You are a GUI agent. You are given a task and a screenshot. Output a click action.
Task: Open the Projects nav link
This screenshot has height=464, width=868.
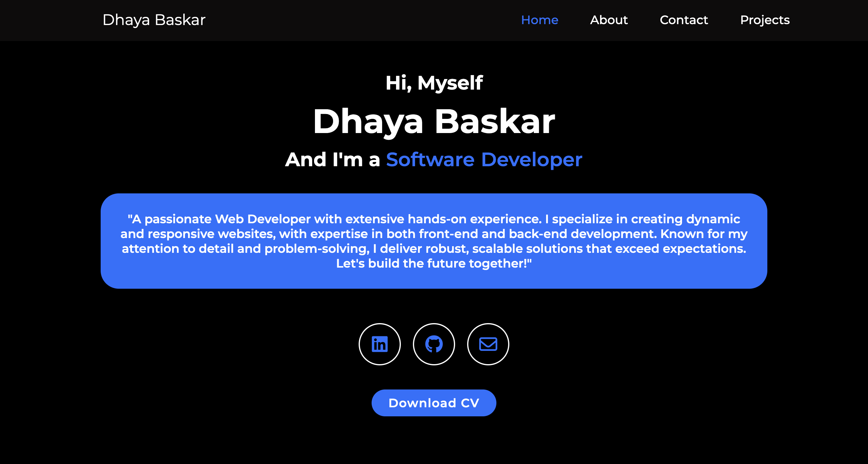click(765, 20)
